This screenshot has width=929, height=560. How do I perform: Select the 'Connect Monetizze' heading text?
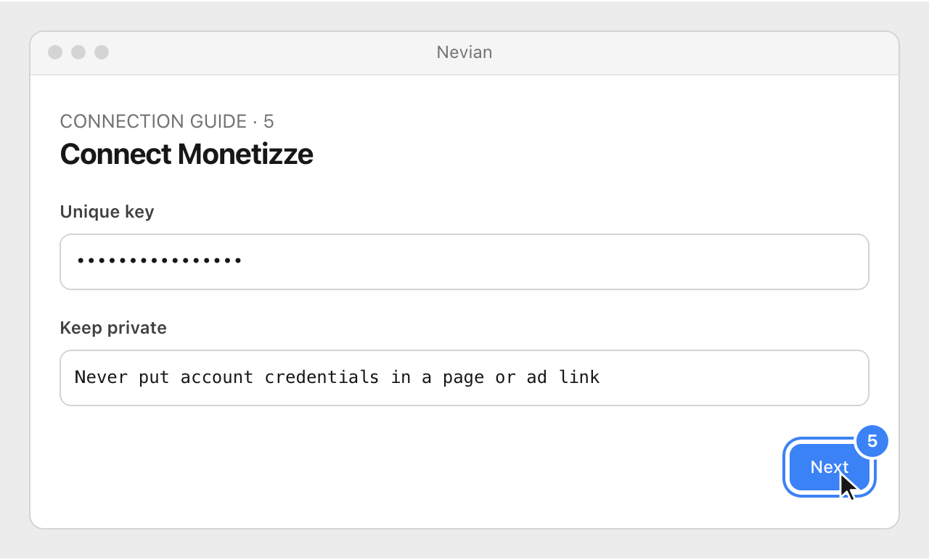pos(187,154)
